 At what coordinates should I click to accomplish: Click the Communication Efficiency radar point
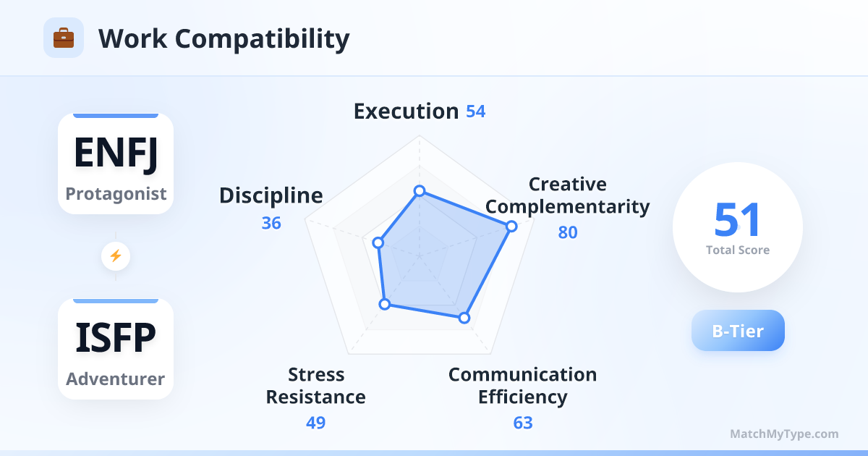[x=464, y=318]
